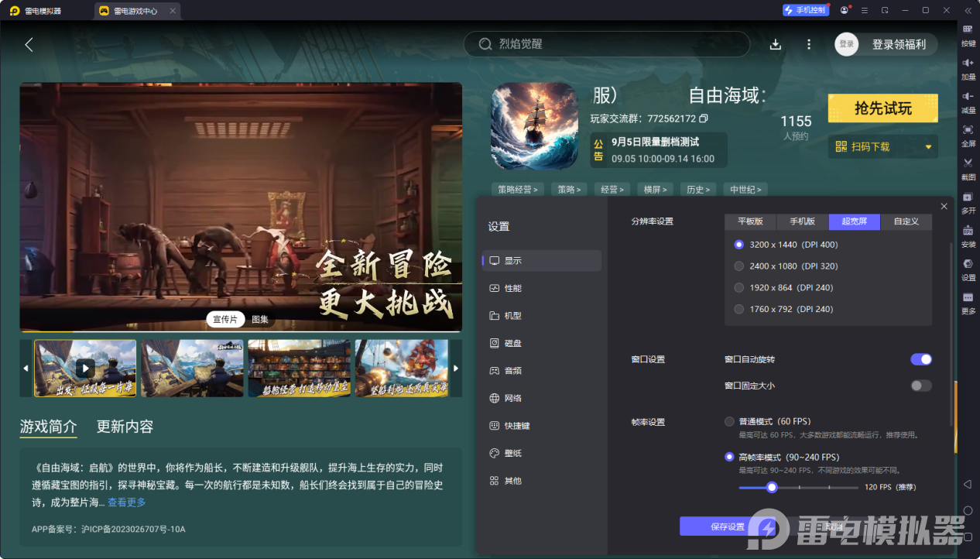Click the back arrow icon
The height and width of the screenshot is (559, 980).
pyautogui.click(x=29, y=45)
